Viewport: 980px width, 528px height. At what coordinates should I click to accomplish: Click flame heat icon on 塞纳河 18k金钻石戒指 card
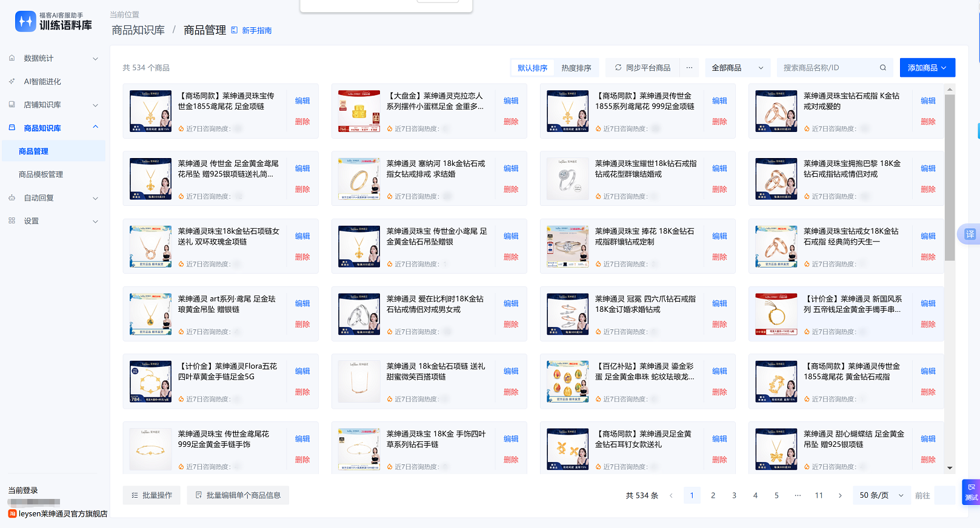tap(390, 197)
